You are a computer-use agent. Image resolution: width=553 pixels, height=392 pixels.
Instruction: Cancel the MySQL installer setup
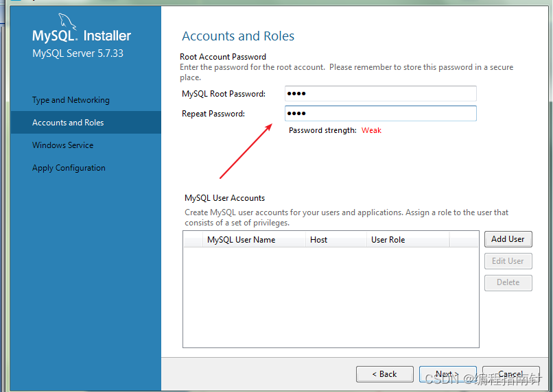pos(510,374)
